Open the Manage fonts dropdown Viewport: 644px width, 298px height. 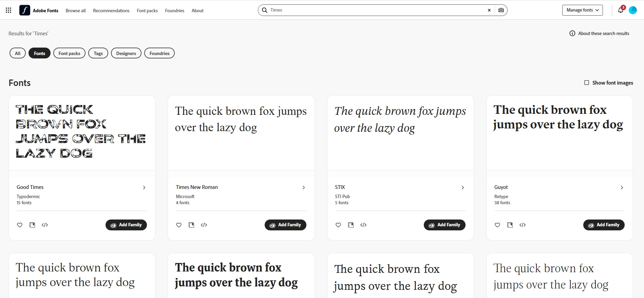click(583, 10)
